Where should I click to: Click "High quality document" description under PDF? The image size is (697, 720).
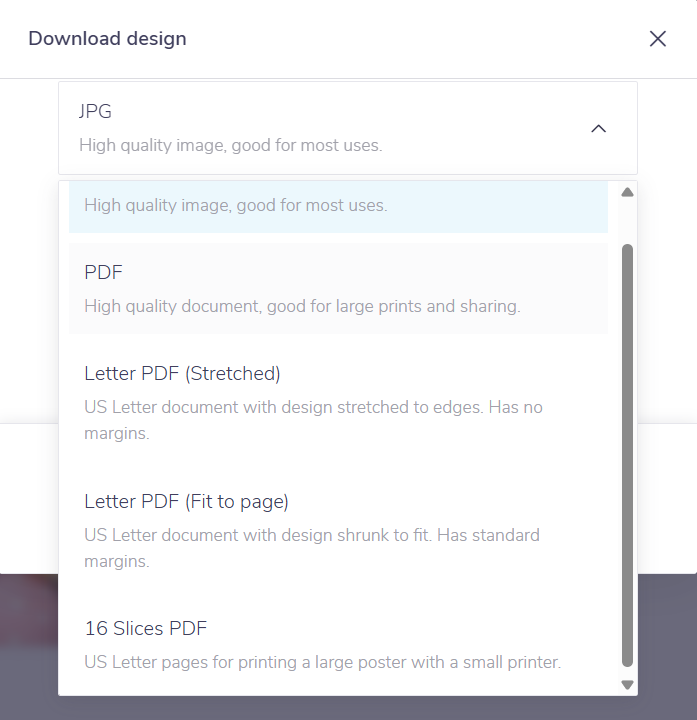302,306
